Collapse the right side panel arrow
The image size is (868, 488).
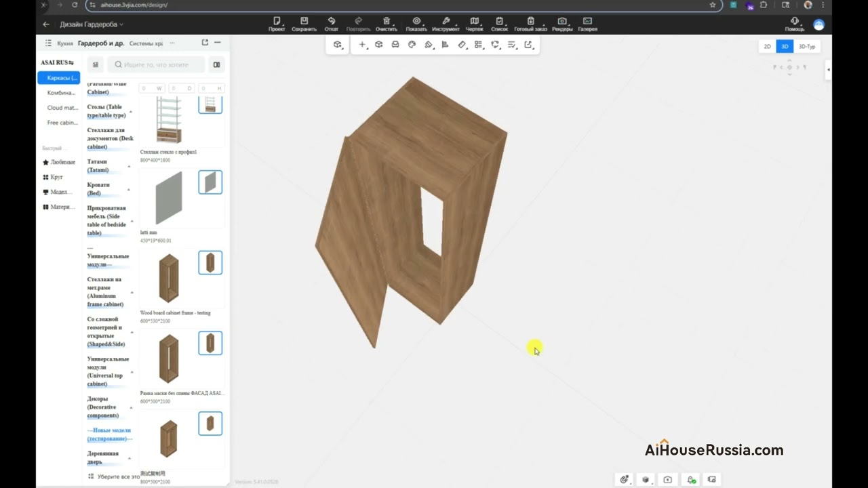828,70
